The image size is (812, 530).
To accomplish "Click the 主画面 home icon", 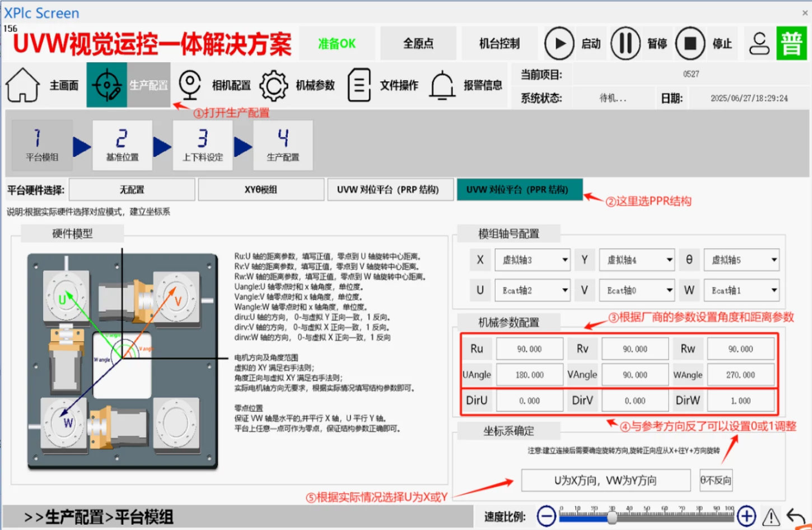I will [22, 85].
